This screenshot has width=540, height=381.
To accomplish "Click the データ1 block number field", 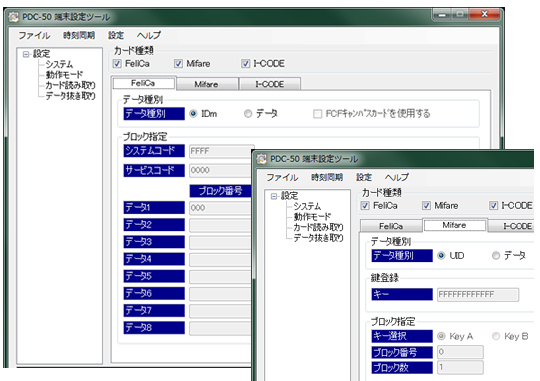I will pos(220,208).
